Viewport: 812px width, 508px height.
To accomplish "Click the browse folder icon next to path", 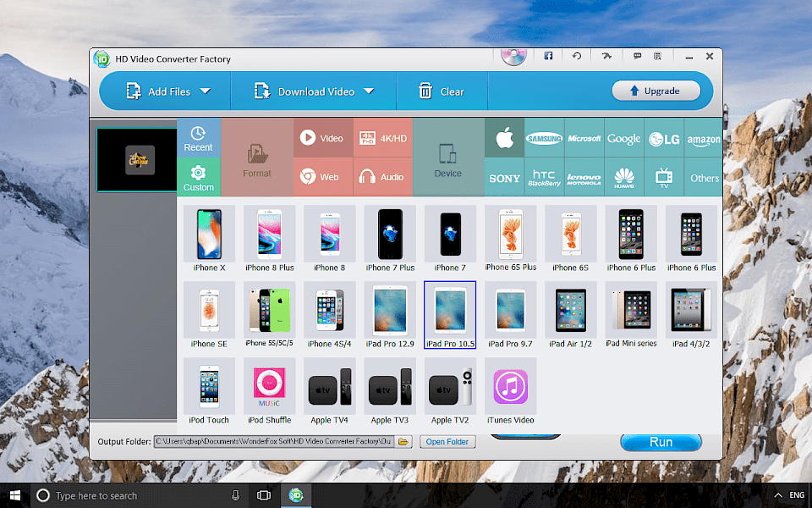I will coord(403,442).
